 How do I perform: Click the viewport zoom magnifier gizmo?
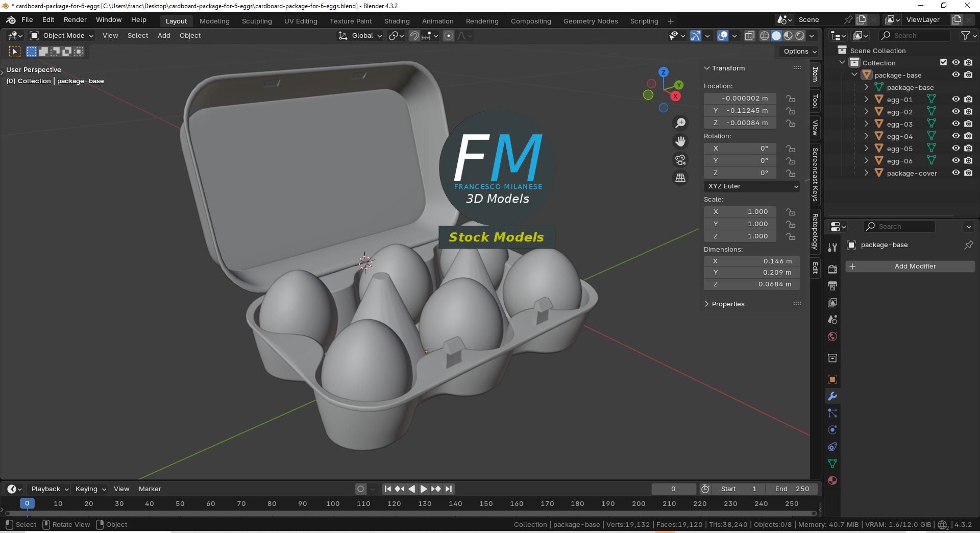(x=680, y=123)
